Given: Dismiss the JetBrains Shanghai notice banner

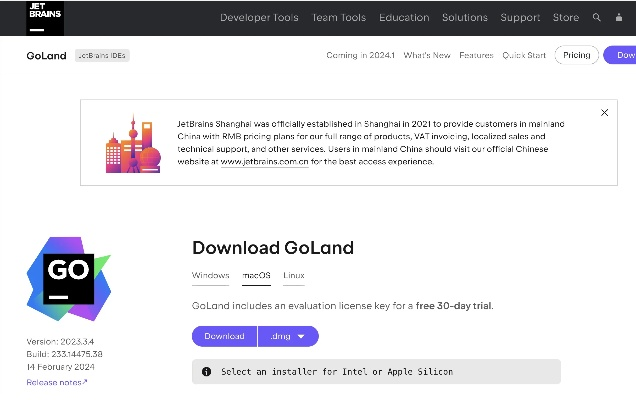Looking at the screenshot, I should 604,113.
